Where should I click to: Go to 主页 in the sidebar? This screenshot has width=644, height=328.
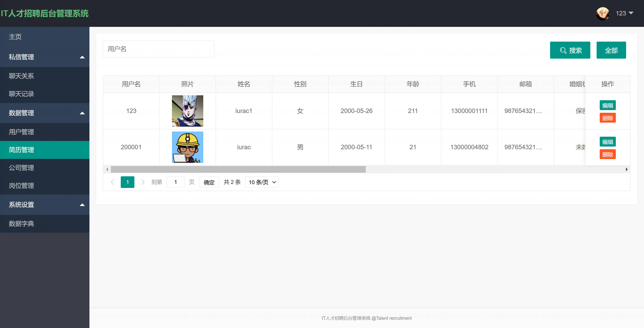(45, 37)
